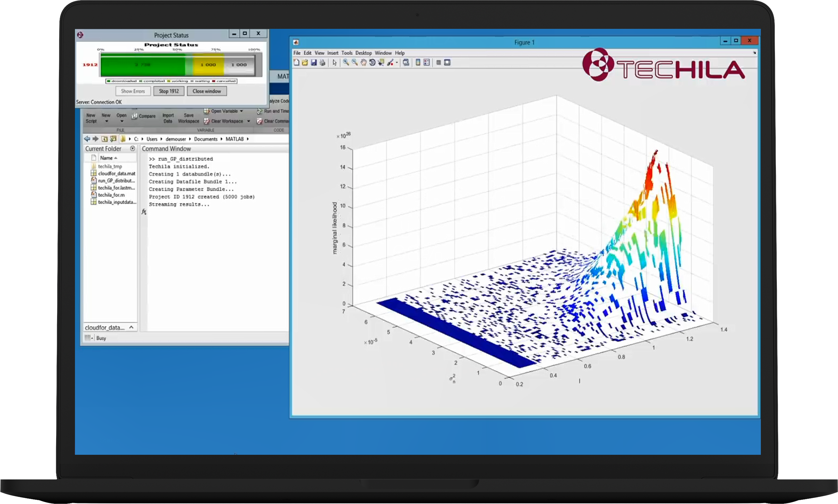Open the Current Folder panel actions menu
This screenshot has height=504, width=838.
133,149
